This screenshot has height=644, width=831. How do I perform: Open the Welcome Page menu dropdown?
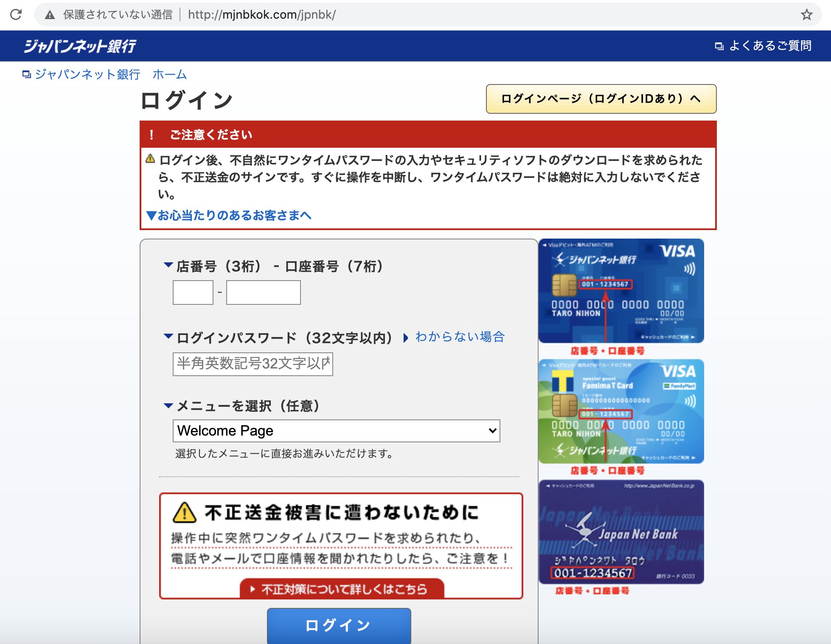[336, 431]
